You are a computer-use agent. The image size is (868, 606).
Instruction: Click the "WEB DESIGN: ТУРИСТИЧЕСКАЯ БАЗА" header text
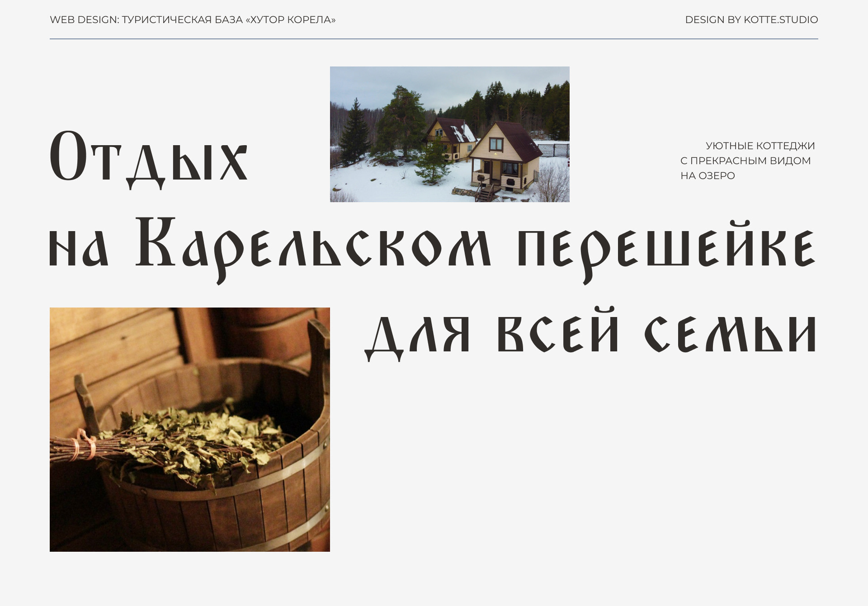pyautogui.click(x=146, y=20)
